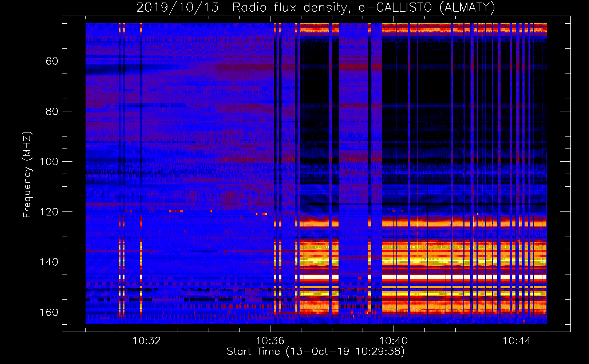Click the 10:40 time tick label
Image resolution: width=589 pixels, height=364 pixels.
(x=394, y=341)
